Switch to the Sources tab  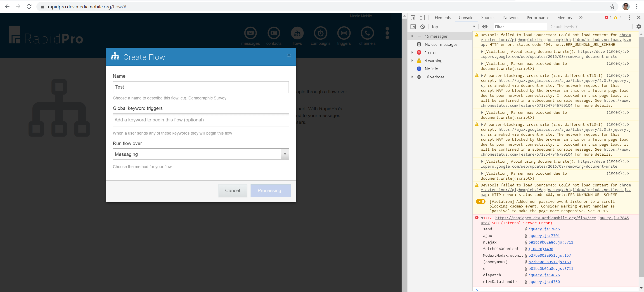point(488,17)
